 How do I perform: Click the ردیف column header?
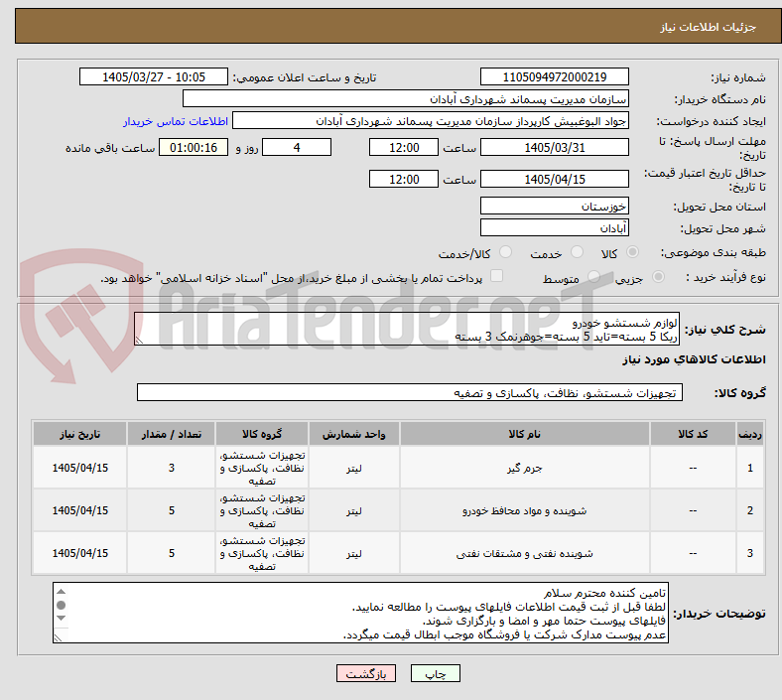[x=750, y=434]
